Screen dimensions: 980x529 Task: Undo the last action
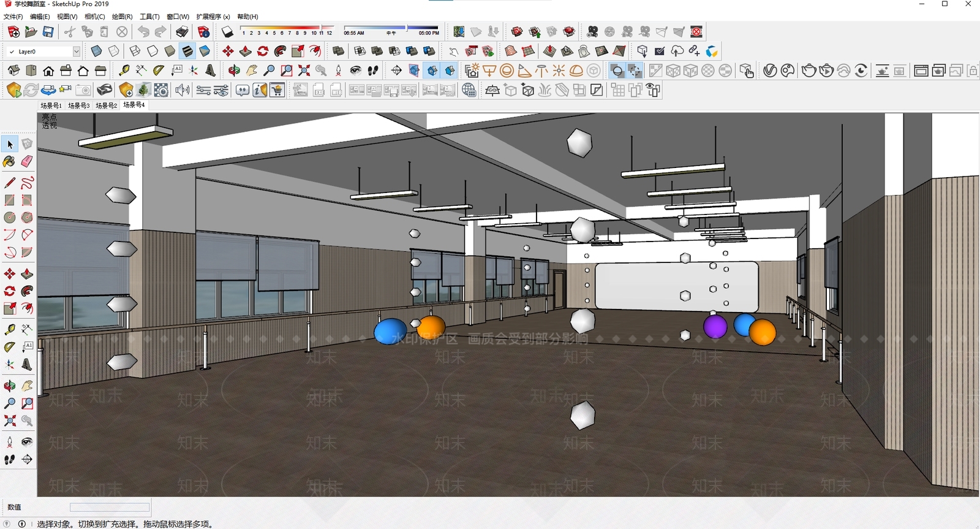(143, 32)
